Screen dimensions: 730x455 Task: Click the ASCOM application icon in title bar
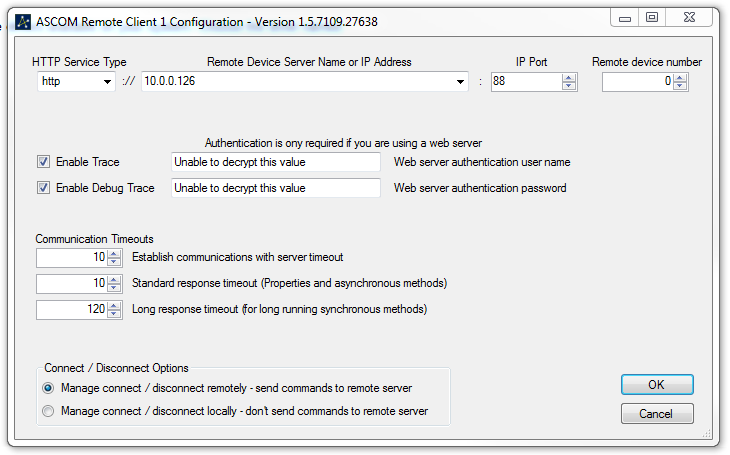23,22
